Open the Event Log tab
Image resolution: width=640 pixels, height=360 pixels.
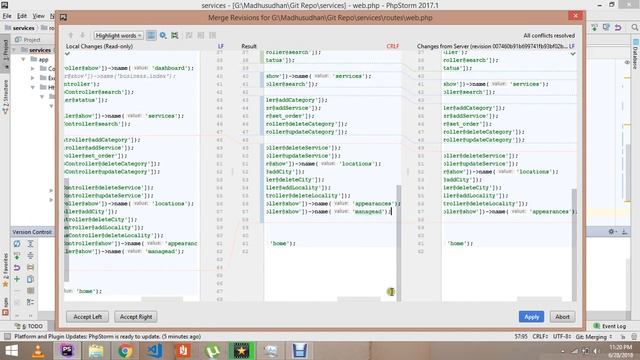click(x=610, y=326)
